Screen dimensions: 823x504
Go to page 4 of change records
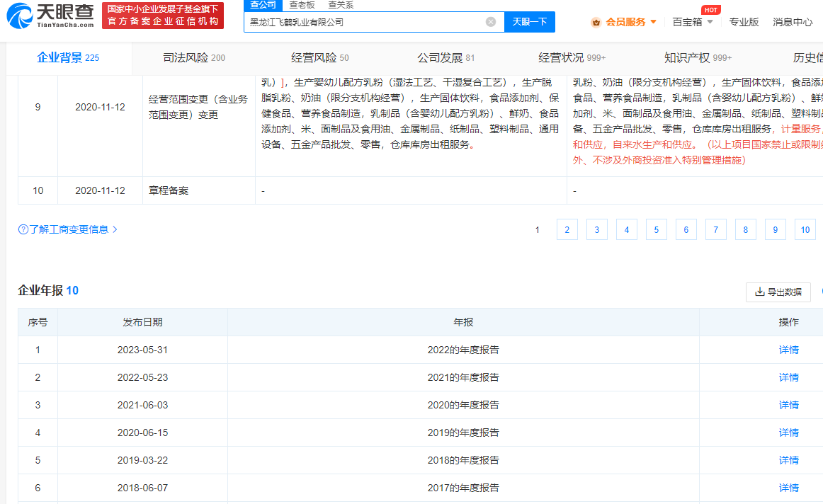(x=627, y=230)
